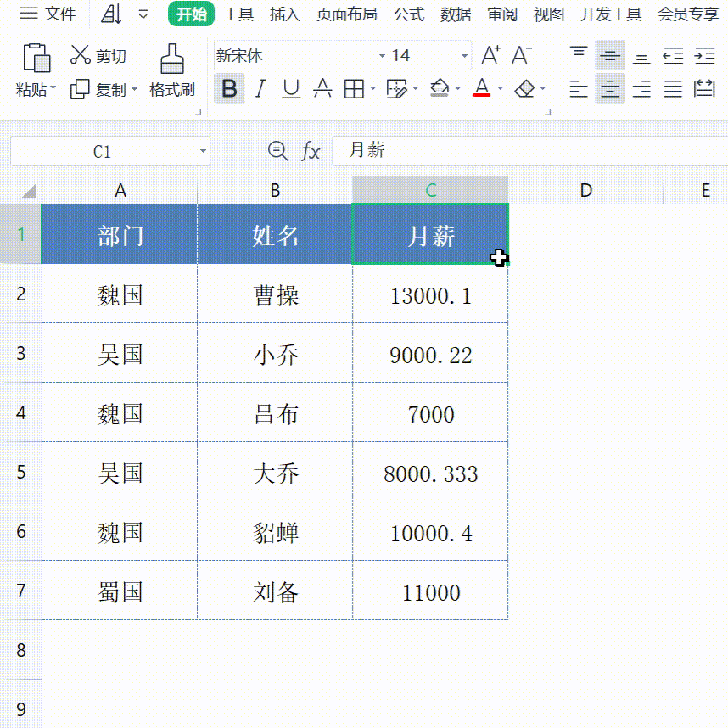Click the cell borders grid icon

point(354,88)
